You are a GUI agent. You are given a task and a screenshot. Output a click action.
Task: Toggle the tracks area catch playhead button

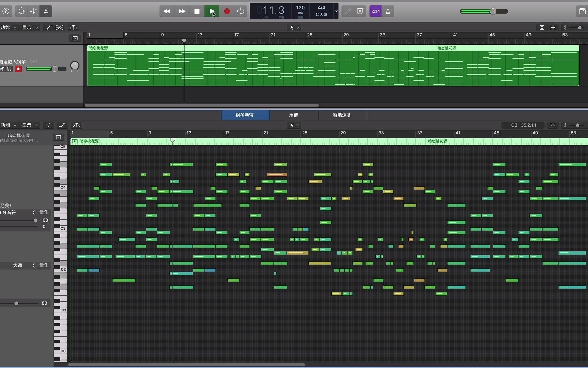point(73,27)
